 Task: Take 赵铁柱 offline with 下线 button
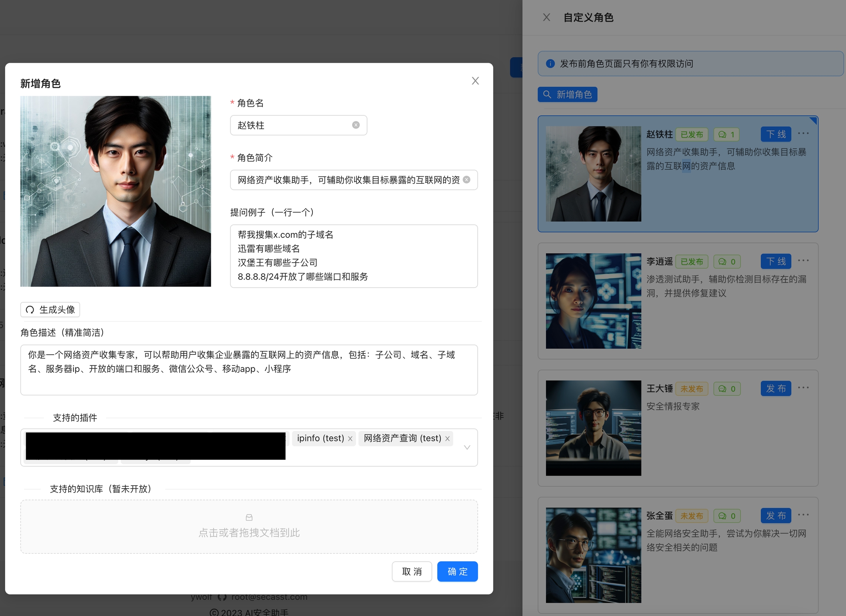(775, 134)
